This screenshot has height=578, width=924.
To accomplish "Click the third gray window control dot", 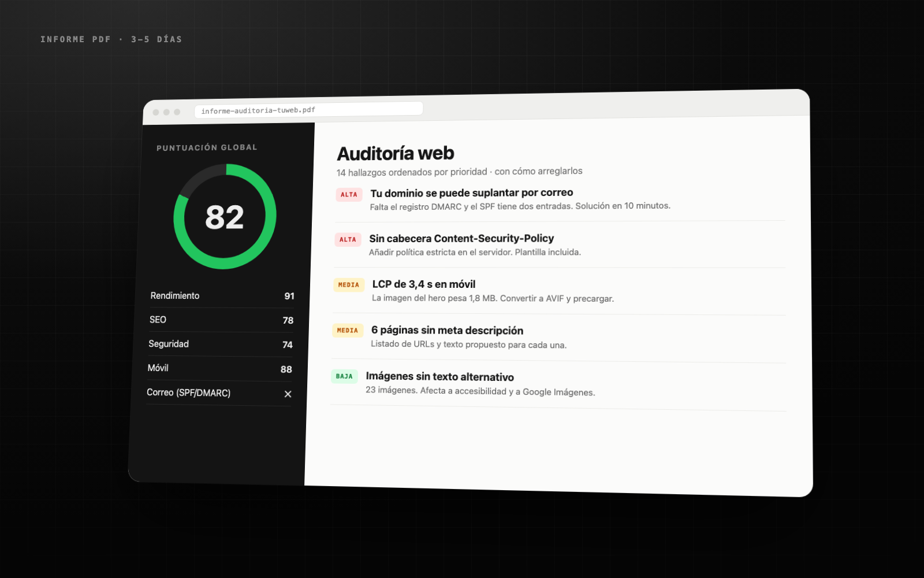I will pyautogui.click(x=177, y=112).
